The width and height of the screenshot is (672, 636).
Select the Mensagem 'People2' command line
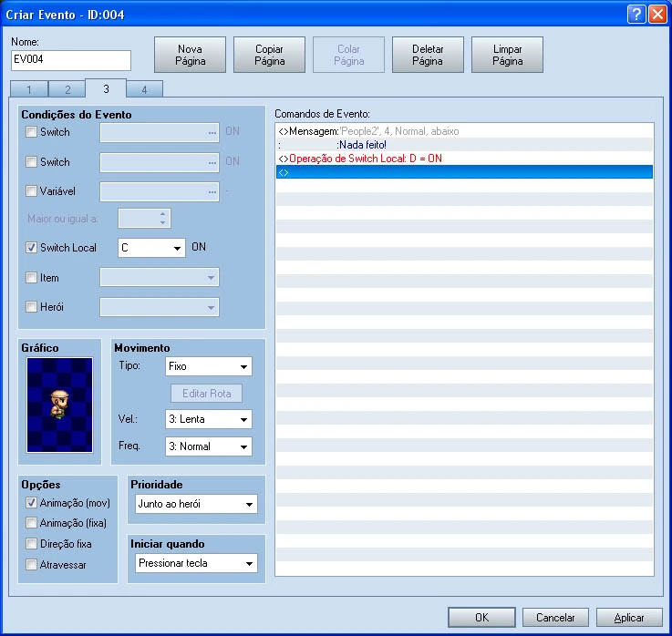(x=465, y=131)
